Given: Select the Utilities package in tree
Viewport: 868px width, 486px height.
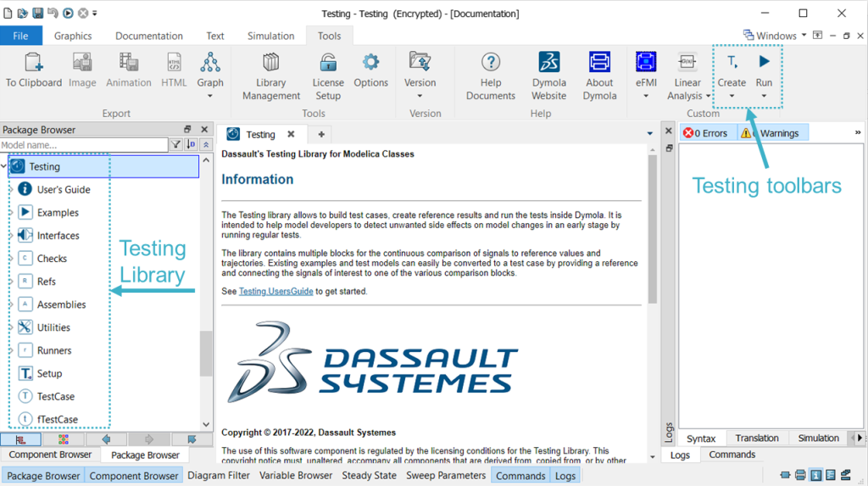Looking at the screenshot, I should click(x=53, y=327).
